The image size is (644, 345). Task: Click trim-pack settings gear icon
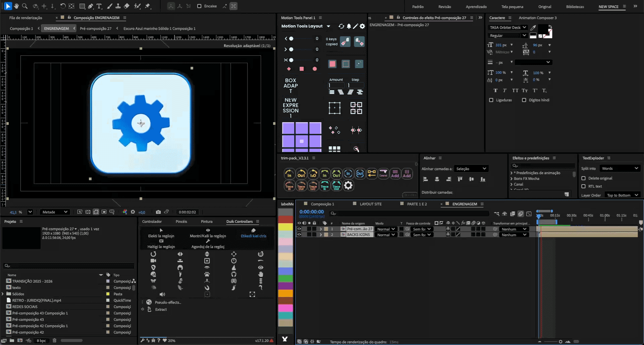pos(348,185)
